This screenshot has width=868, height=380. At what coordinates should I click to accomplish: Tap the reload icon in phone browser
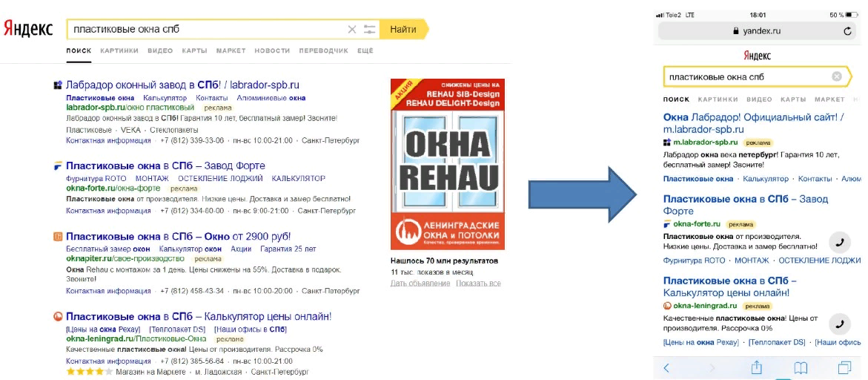847,32
